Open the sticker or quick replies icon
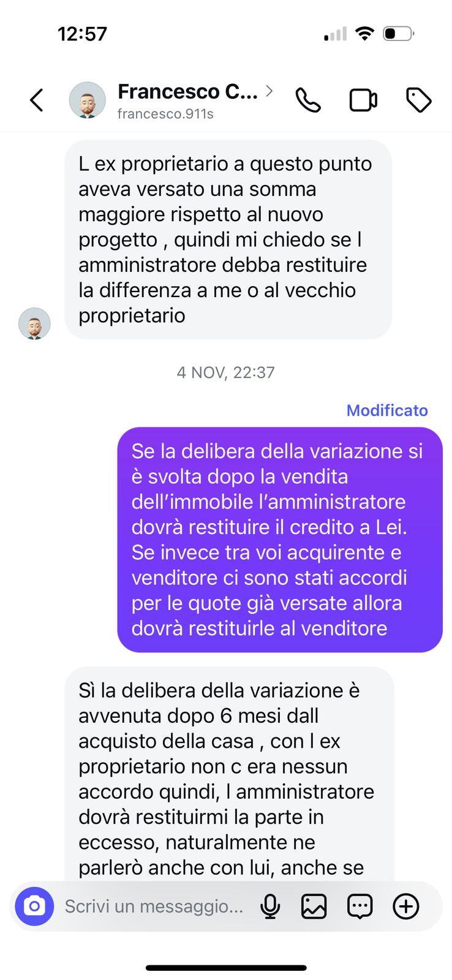 [x=360, y=906]
